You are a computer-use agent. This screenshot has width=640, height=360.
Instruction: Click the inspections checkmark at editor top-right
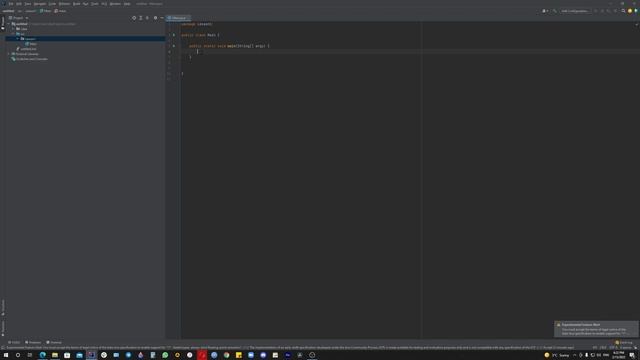coord(636,24)
